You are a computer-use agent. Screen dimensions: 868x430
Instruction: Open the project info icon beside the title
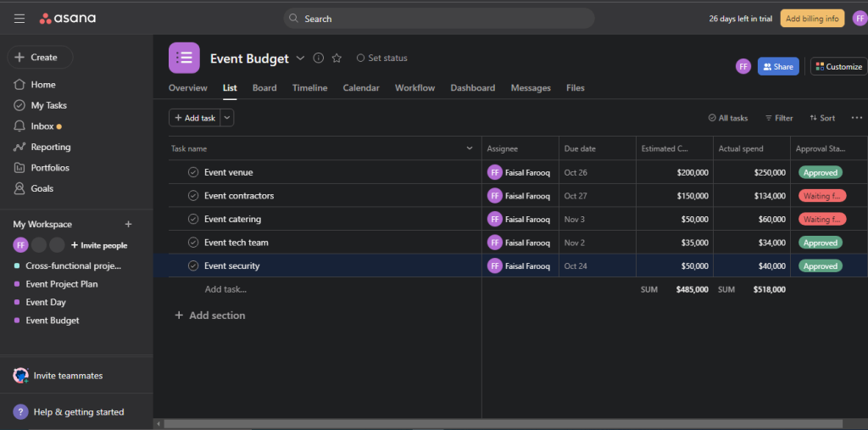point(319,59)
